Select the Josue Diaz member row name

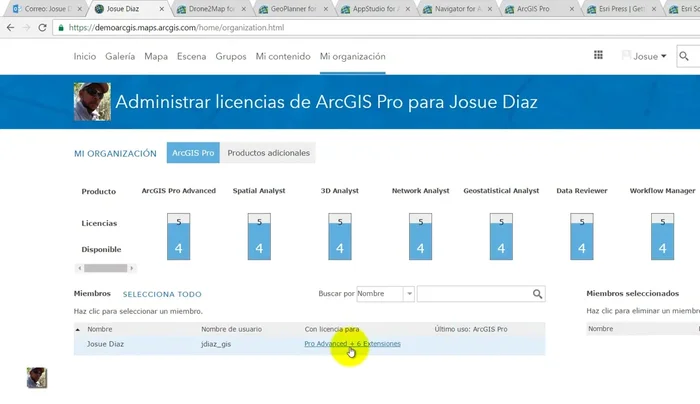point(105,344)
